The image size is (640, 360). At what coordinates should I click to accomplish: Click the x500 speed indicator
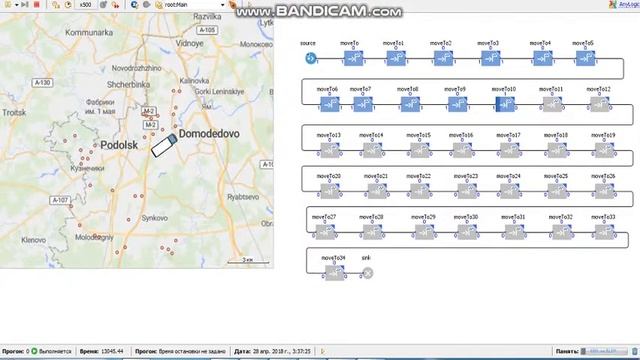pos(85,5)
